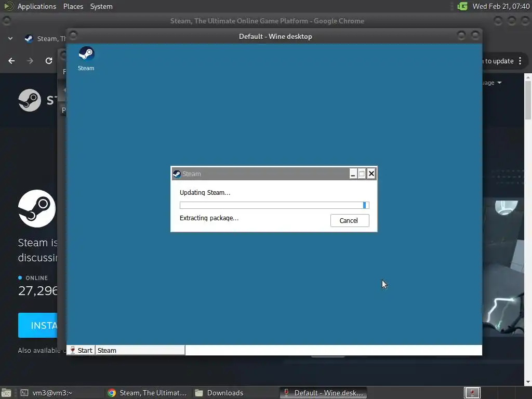
Task: Open the Wine Start menu
Action: [81, 350]
